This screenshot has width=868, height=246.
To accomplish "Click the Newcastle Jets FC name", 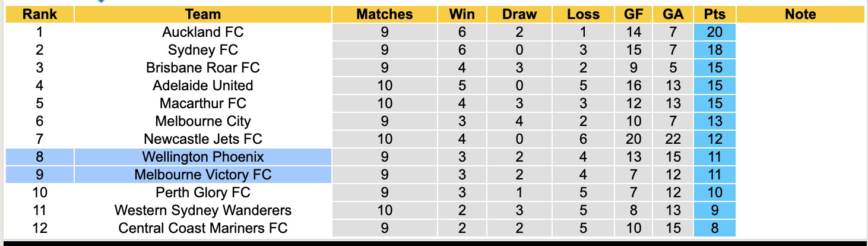I will pyautogui.click(x=203, y=139).
